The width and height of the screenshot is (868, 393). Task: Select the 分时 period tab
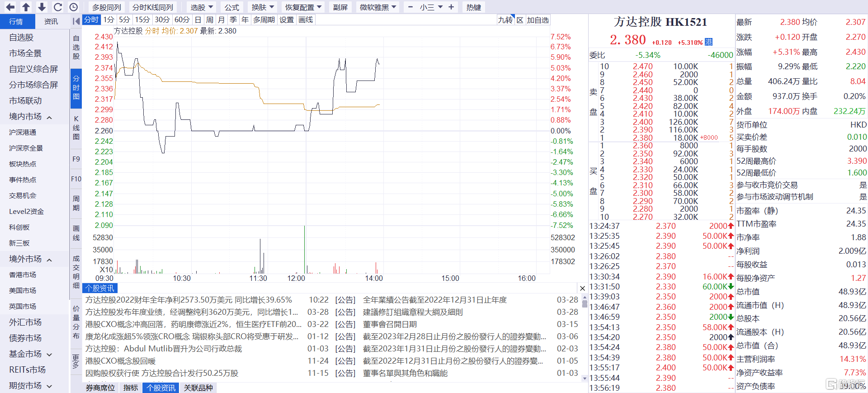pos(91,19)
